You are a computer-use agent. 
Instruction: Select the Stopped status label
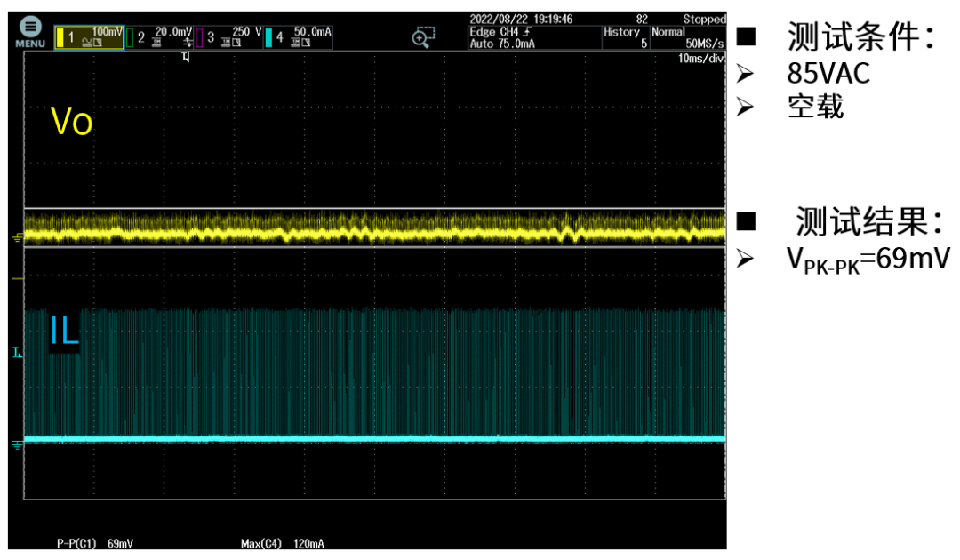pyautogui.click(x=705, y=17)
